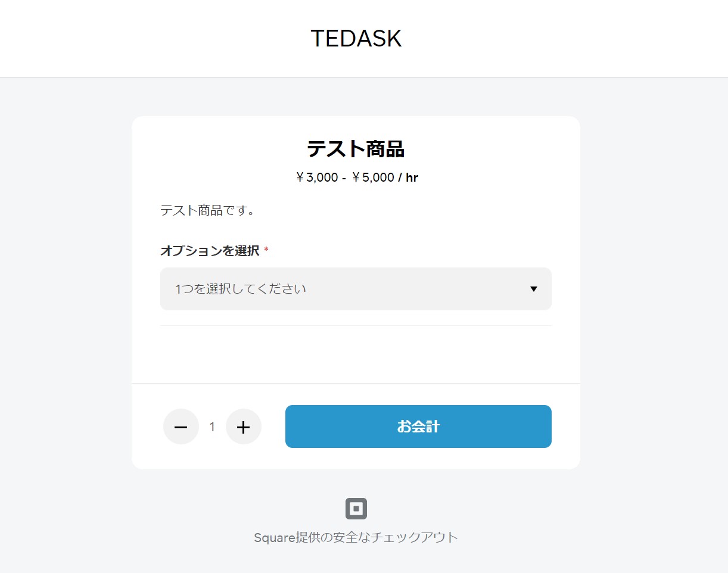The image size is (728, 573).
Task: Click the 1つを選択してください placeholder text
Action: coord(241,289)
